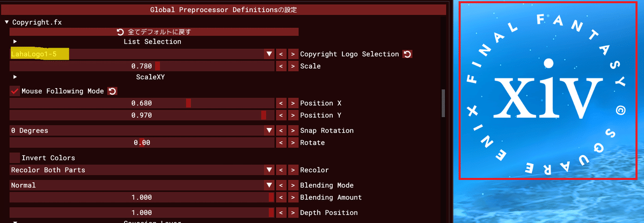Decrease Scale value with left arrow

pos(281,66)
